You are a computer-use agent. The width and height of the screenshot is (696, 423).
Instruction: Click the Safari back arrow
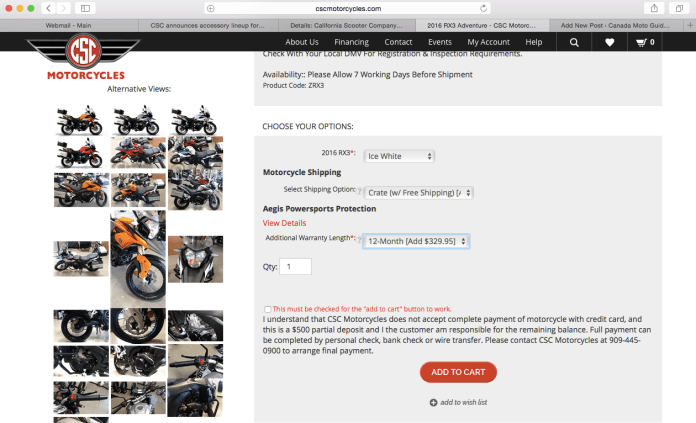point(48,8)
